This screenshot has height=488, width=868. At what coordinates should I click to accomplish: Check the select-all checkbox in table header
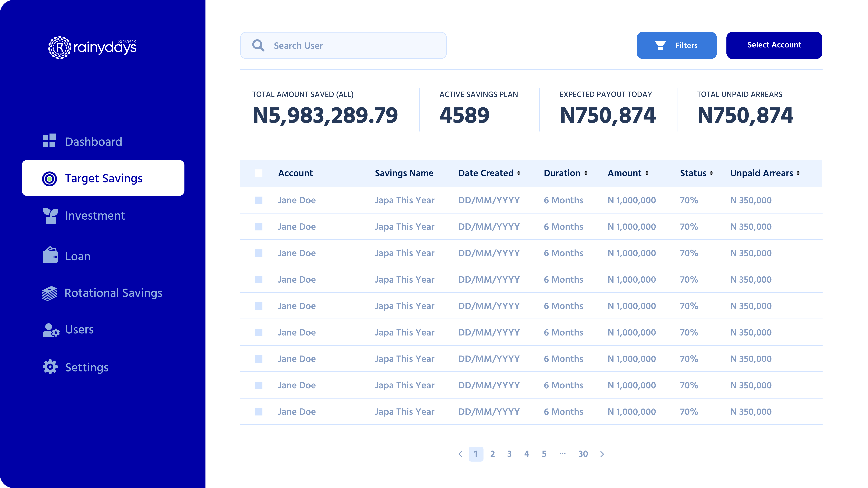(258, 173)
